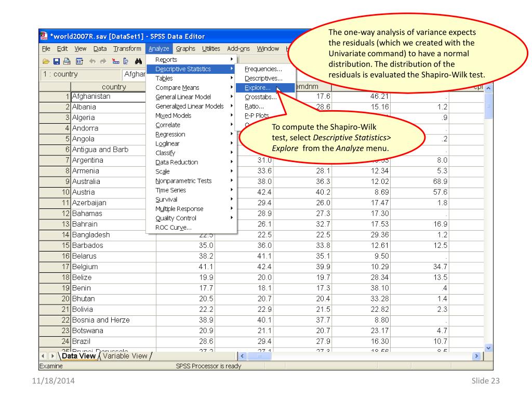Click the 38.10 value in Benin row

pyautogui.click(x=380, y=288)
